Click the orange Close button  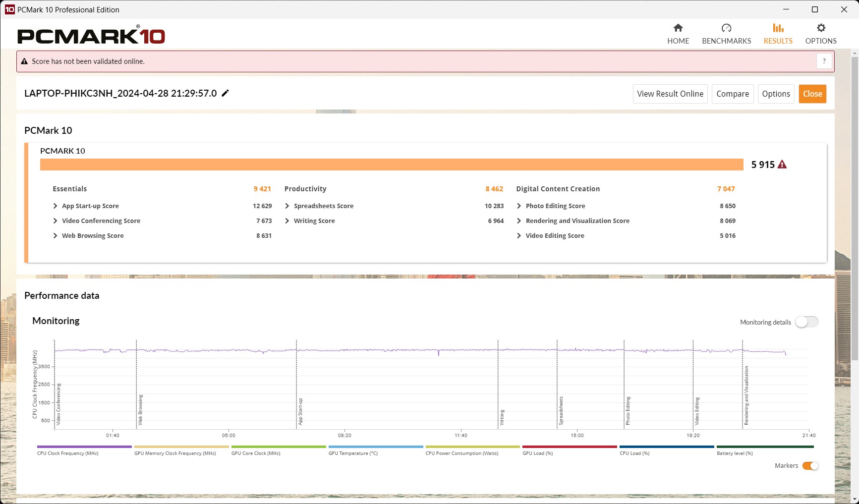click(812, 94)
